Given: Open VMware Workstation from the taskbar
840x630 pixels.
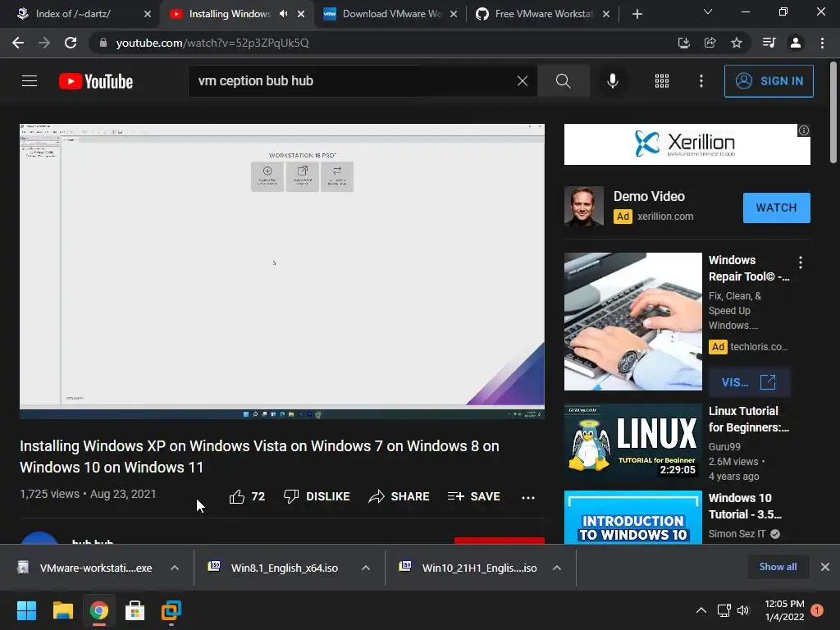Looking at the screenshot, I should coord(171,610).
